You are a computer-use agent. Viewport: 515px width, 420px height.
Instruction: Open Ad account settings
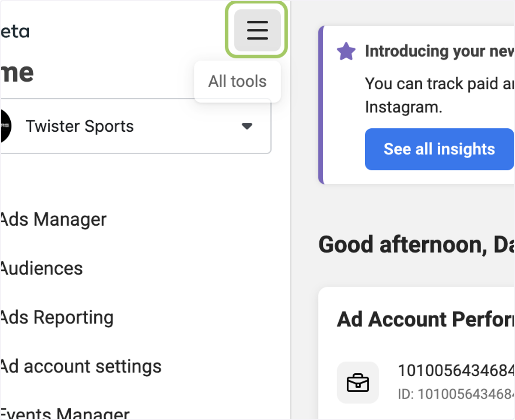81,367
